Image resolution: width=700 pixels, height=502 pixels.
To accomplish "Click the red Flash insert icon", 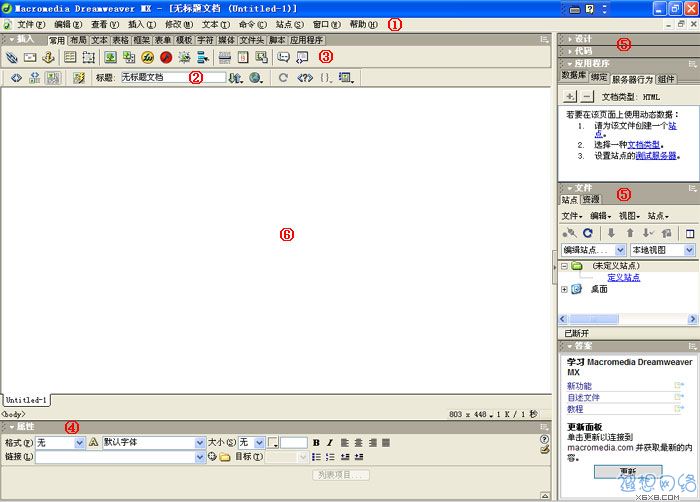I will 166,57.
